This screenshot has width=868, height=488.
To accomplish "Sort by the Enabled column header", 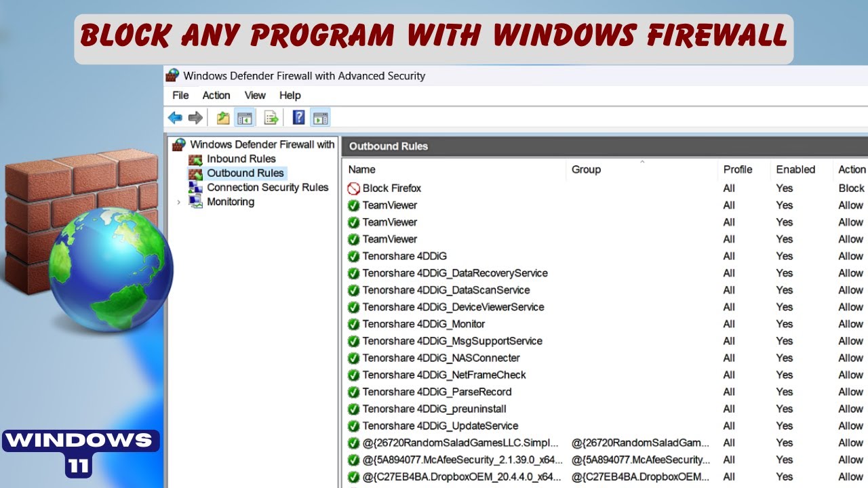I will pyautogui.click(x=801, y=169).
